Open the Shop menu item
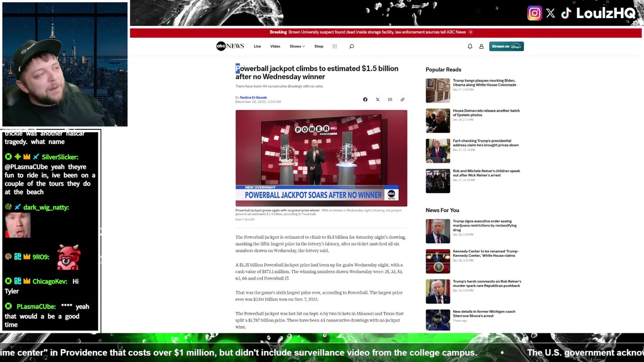This screenshot has height=362, width=644. click(x=319, y=46)
